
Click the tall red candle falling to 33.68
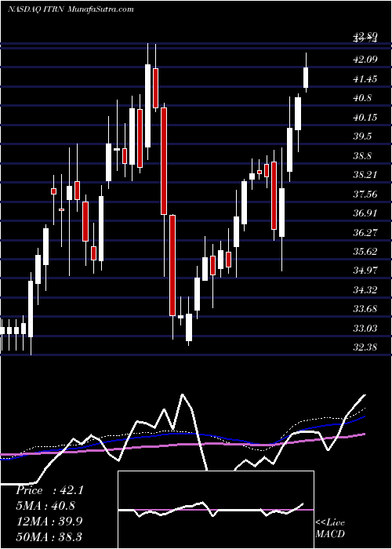coord(172,265)
